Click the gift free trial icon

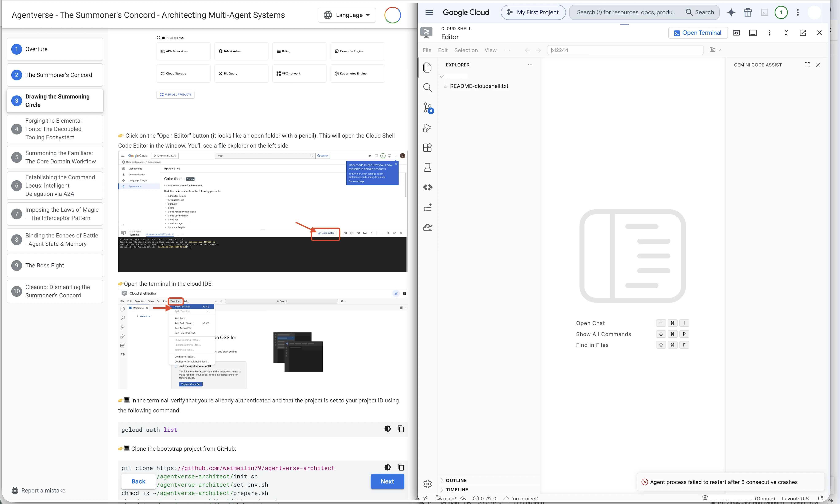point(748,12)
